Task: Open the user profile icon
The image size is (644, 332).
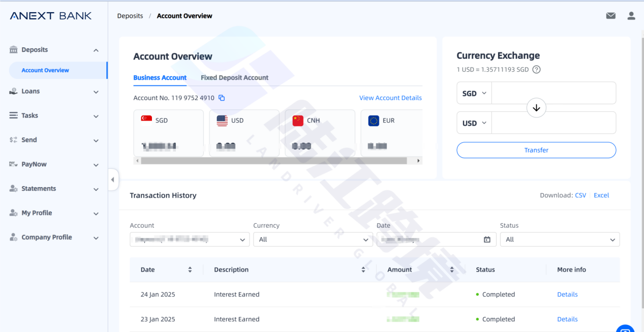Action: (x=631, y=16)
